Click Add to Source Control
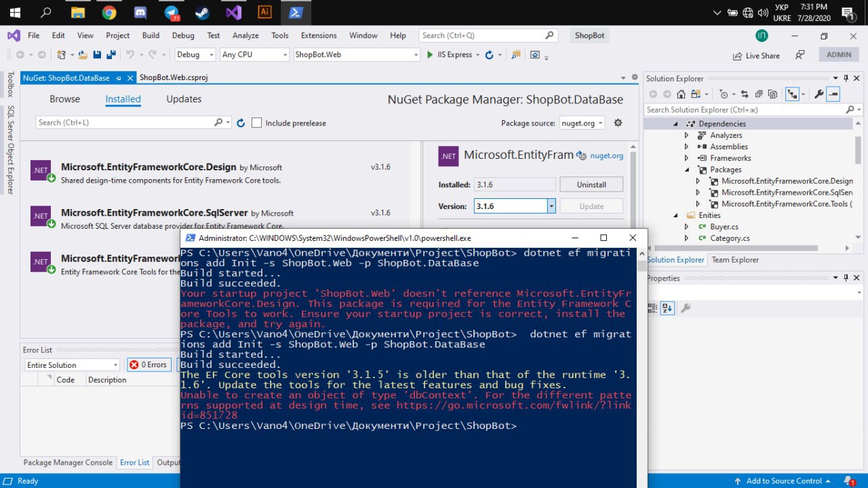This screenshot has width=868, height=488. pyautogui.click(x=785, y=481)
